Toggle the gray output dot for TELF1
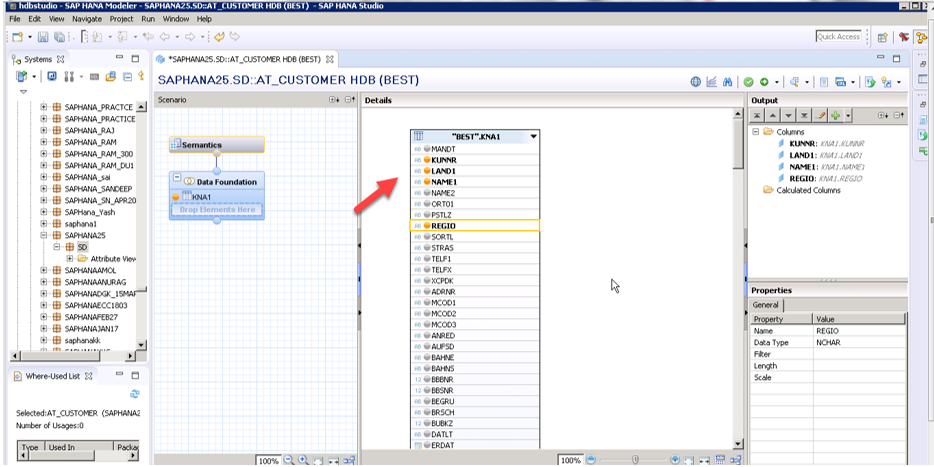The height and width of the screenshot is (467, 934). click(x=427, y=259)
